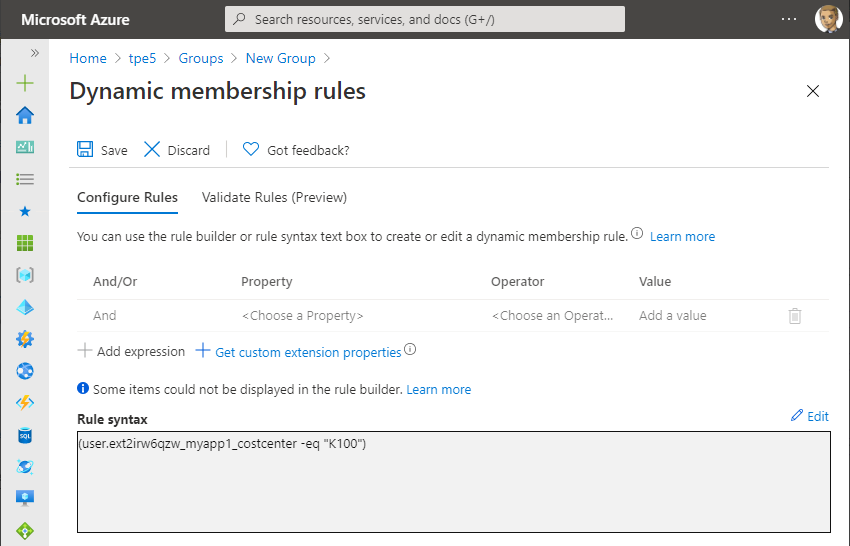
Task: Open the Choose an Operator dropdown
Action: pos(552,316)
